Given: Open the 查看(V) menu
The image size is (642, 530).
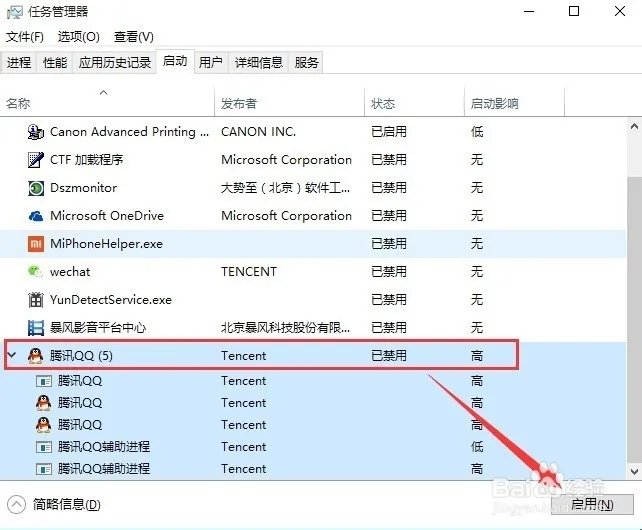Looking at the screenshot, I should click(133, 37).
